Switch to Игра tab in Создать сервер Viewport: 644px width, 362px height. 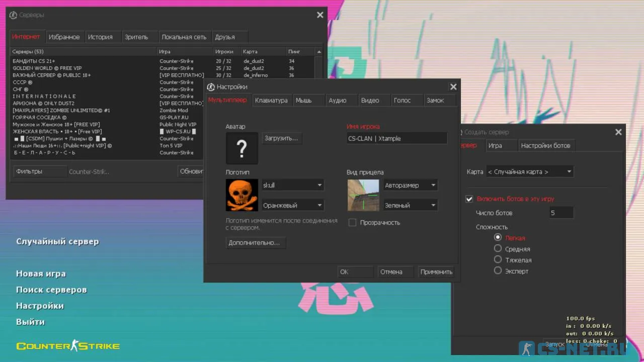click(x=501, y=145)
